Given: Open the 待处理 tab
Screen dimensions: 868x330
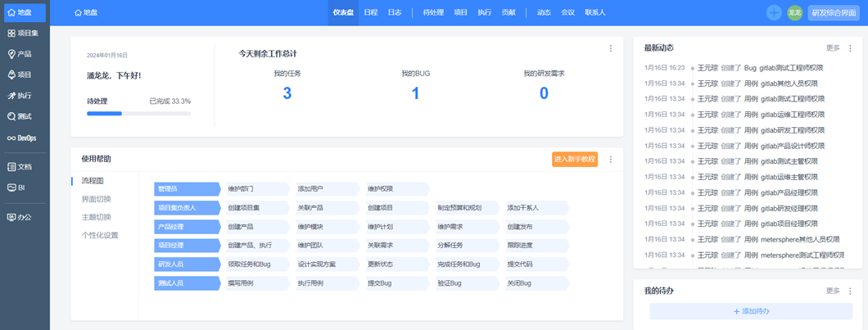Looking at the screenshot, I should (433, 13).
